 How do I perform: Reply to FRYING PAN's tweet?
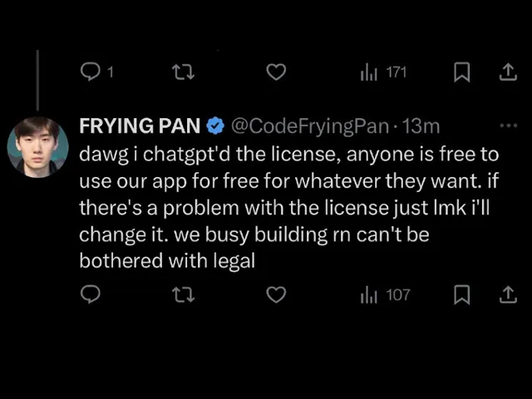coord(89,295)
